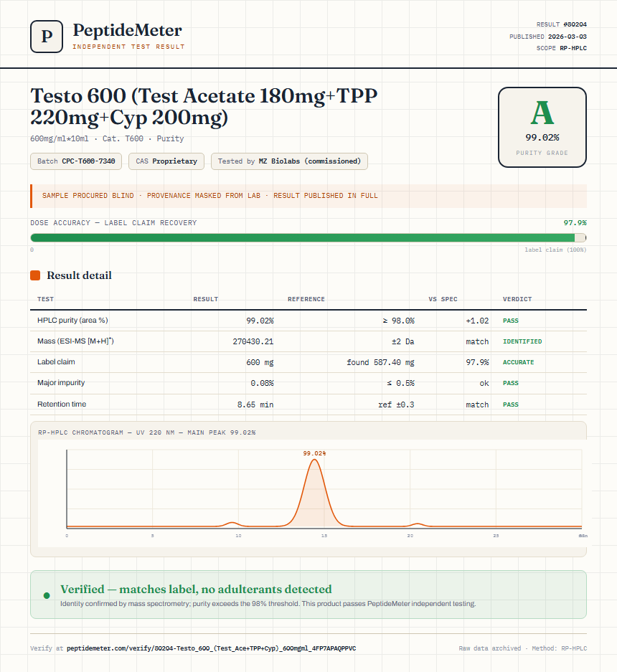
Task: Click the green verified status dot
Action: pos(47,596)
